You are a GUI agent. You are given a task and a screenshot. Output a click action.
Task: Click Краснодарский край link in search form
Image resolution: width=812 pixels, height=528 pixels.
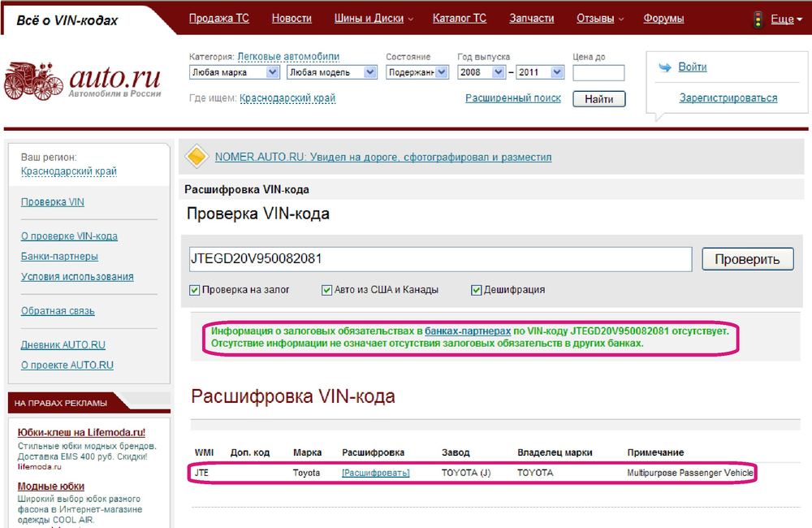pos(287,98)
